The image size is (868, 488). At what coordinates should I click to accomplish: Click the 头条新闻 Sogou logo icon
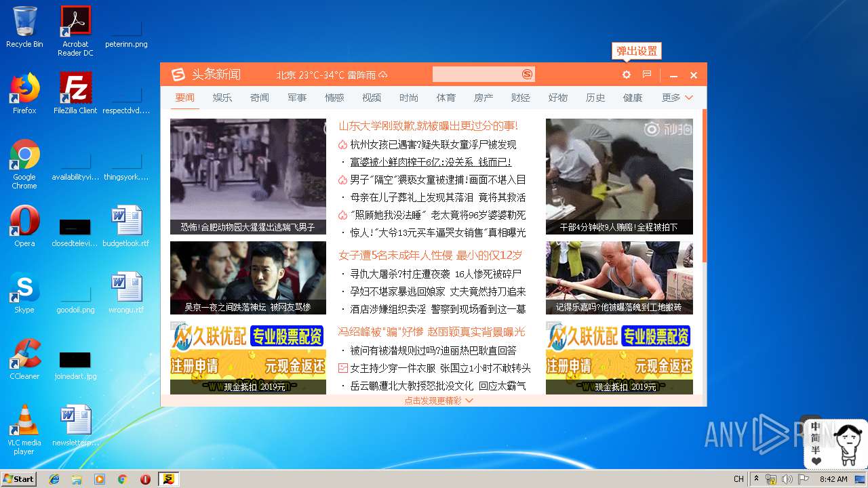point(178,75)
